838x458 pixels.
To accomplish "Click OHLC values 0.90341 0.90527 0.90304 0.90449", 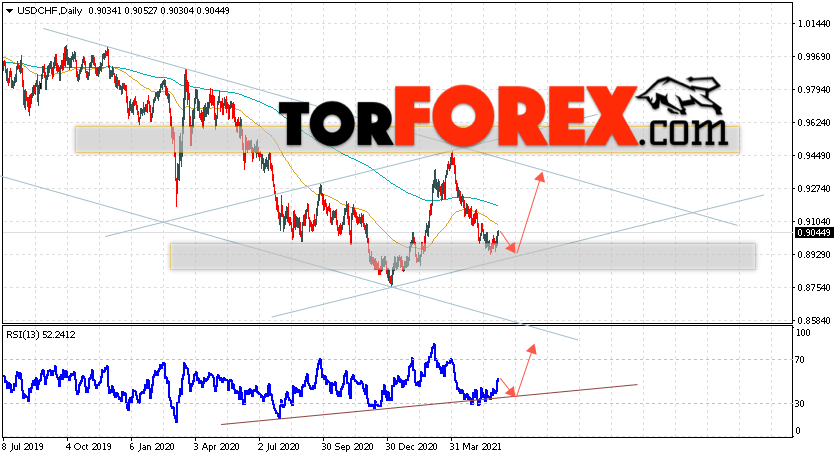I will [158, 11].
